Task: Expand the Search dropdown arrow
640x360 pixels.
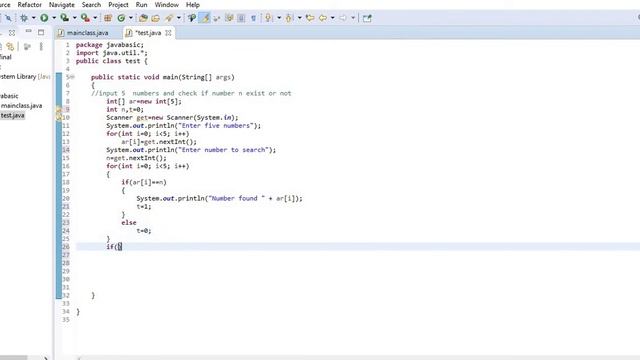Action: pos(178,18)
